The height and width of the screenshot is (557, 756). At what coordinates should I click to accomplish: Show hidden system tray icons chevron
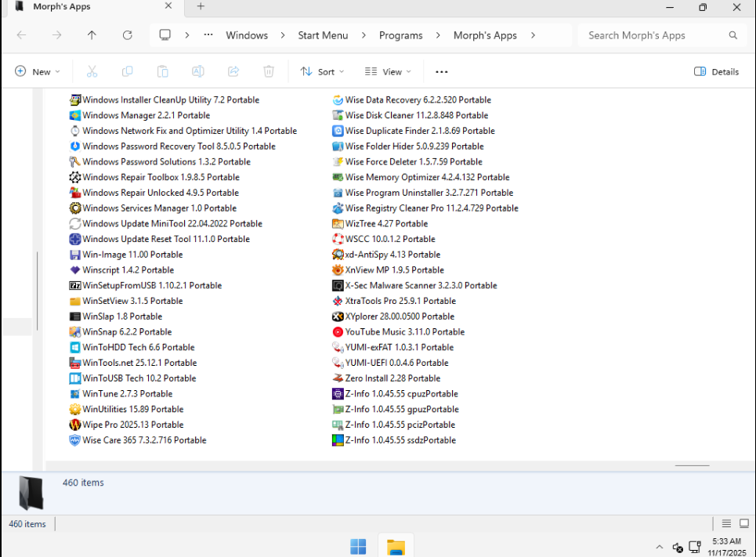[x=659, y=547]
